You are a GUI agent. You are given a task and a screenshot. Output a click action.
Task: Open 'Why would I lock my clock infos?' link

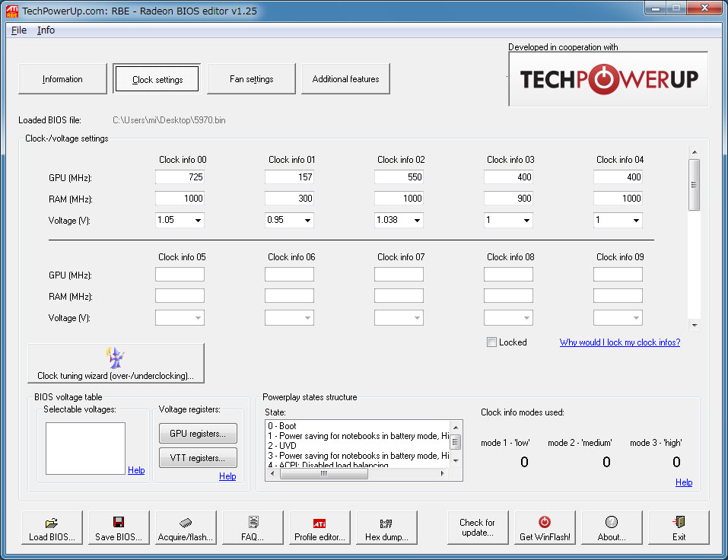point(619,342)
